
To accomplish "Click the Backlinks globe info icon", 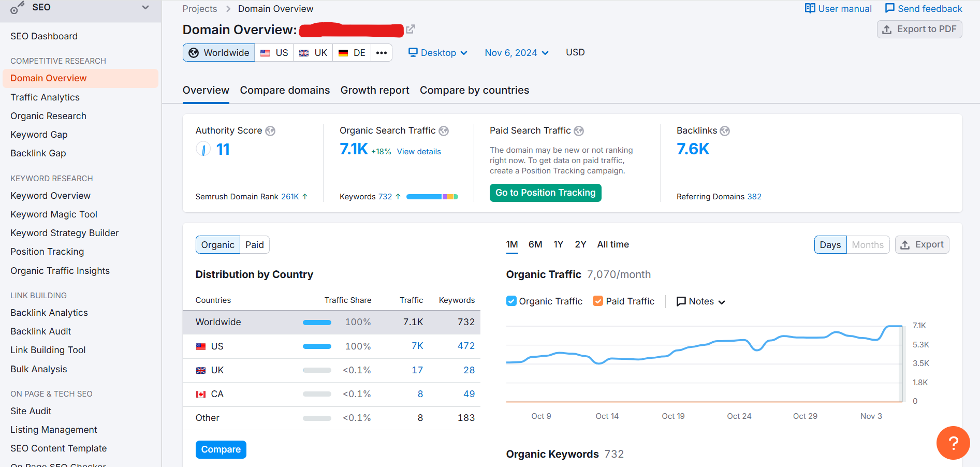I will click(x=725, y=131).
